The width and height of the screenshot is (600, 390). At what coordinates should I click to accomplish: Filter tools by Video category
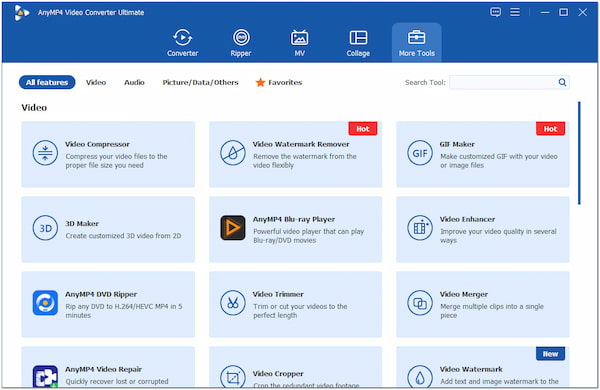pyautogui.click(x=96, y=82)
